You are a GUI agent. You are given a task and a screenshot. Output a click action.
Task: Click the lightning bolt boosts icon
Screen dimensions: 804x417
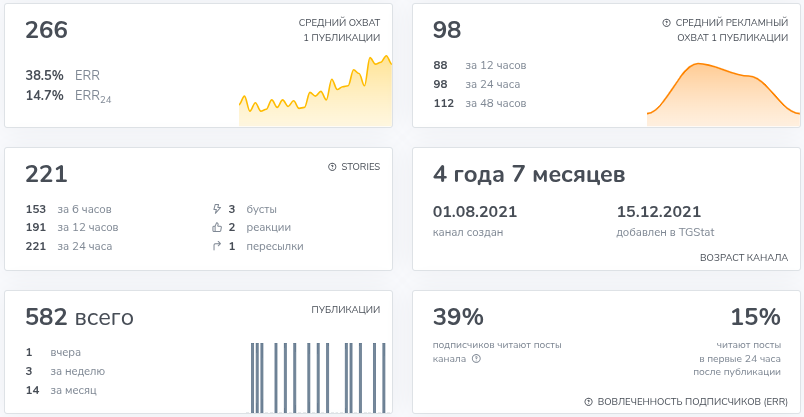(x=216, y=209)
